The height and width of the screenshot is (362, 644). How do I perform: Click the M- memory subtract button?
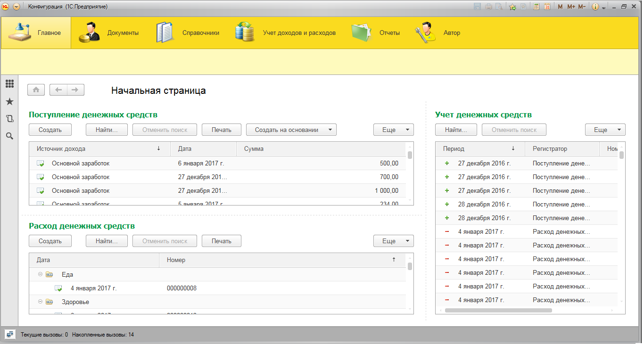coord(582,7)
